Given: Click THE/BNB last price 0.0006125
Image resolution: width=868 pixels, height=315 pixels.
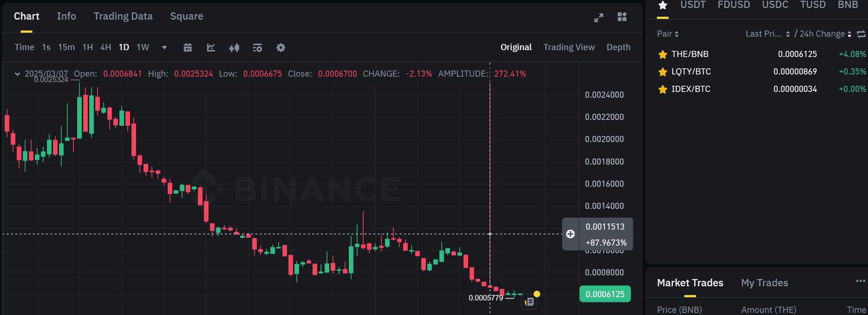Looking at the screenshot, I should [x=797, y=54].
